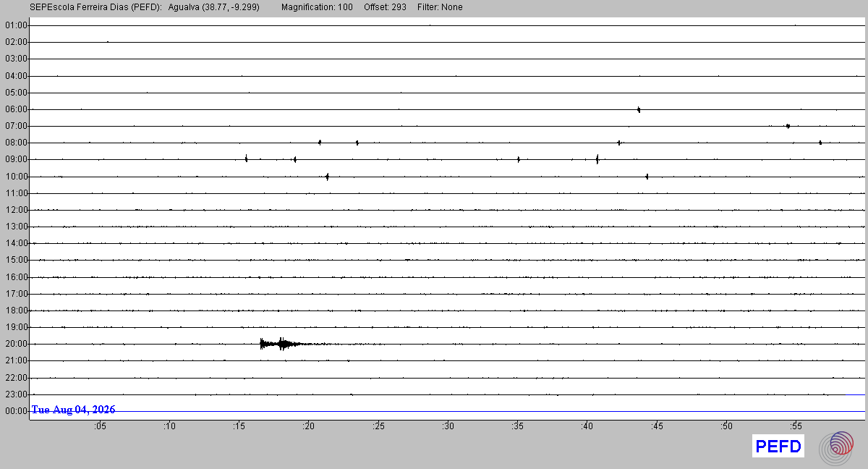Click the 10:00 hour label
This screenshot has width=868, height=469.
click(x=16, y=177)
